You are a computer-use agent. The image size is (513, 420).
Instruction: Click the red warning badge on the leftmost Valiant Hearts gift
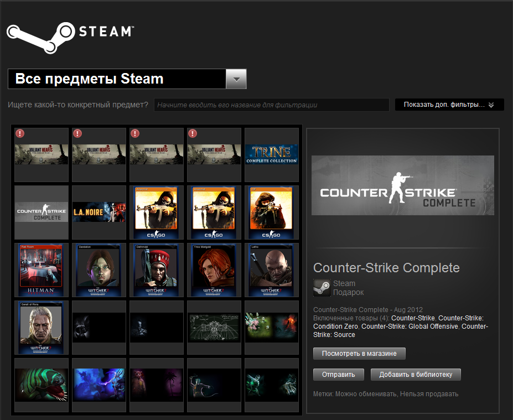coord(20,133)
